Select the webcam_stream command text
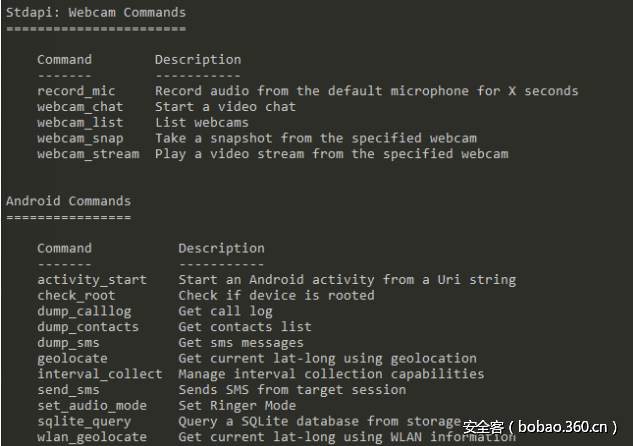This screenshot has height=446, width=633. point(88,154)
